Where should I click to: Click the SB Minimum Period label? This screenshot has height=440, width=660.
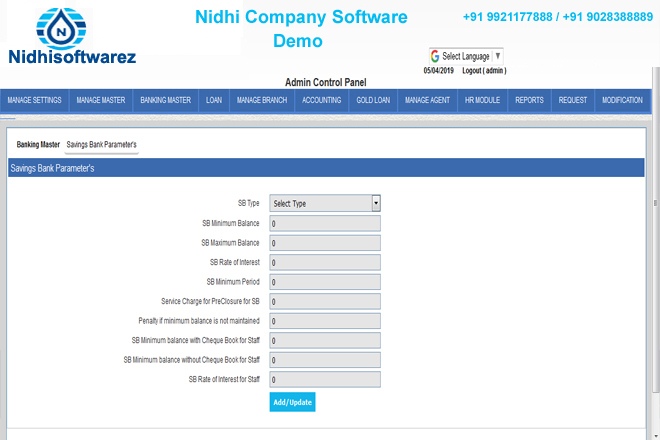click(x=233, y=282)
